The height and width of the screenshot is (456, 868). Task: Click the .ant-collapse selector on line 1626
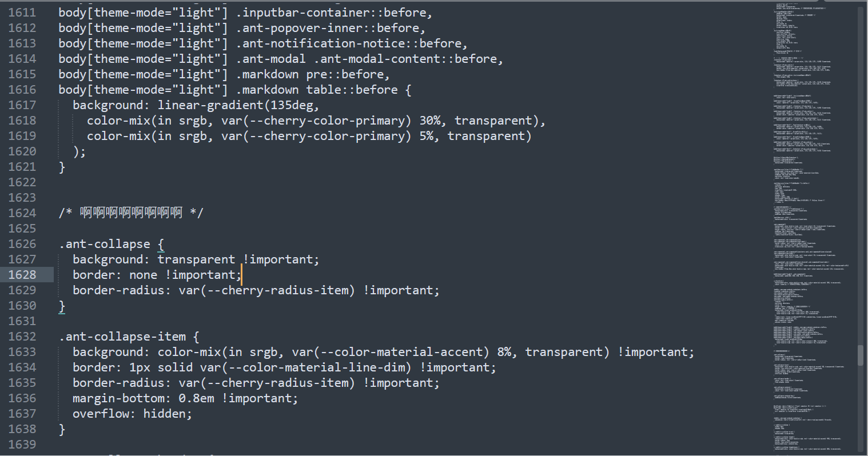point(104,244)
